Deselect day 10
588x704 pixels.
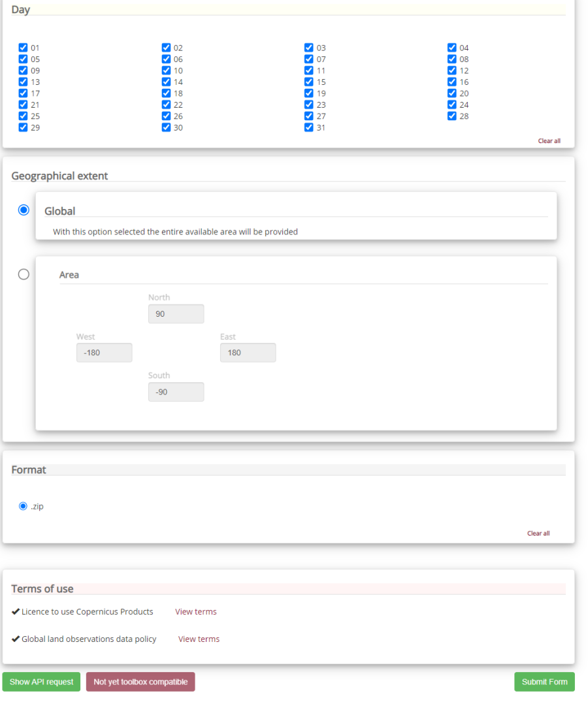tap(166, 71)
